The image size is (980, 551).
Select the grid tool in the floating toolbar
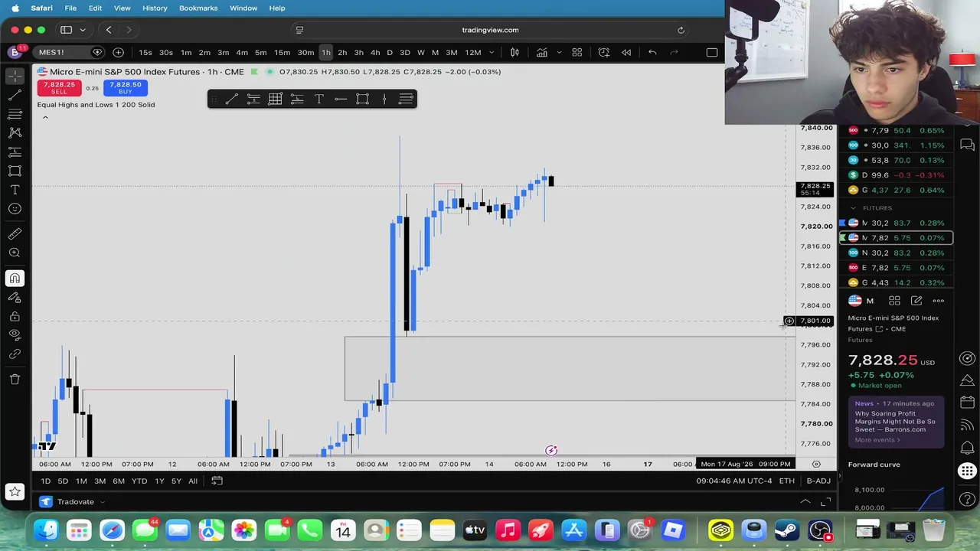pyautogui.click(x=275, y=99)
